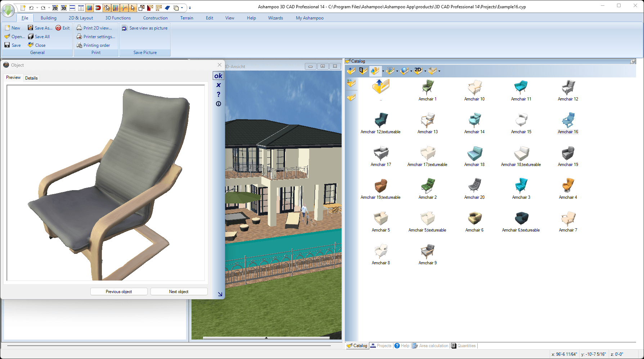Select the Armchair 16 thumbnail
The image size is (644, 359).
tap(568, 121)
